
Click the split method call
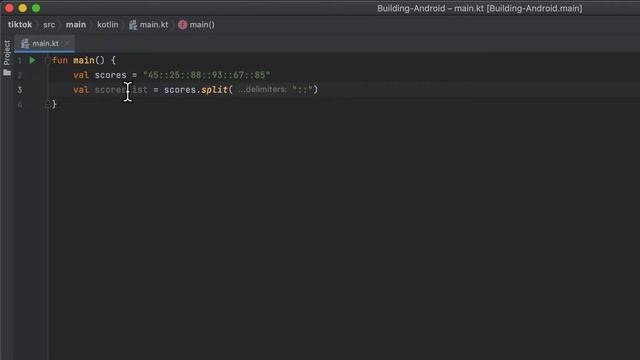coord(214,90)
